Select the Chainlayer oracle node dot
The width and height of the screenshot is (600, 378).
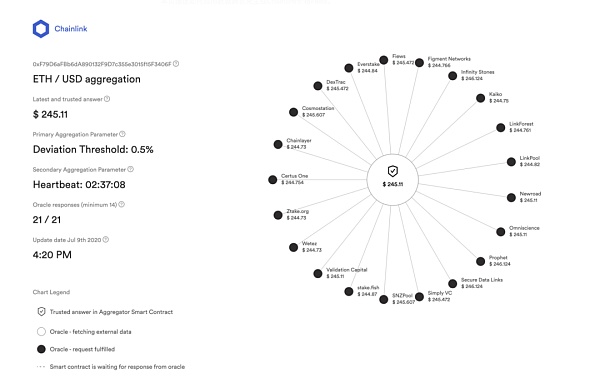point(278,144)
